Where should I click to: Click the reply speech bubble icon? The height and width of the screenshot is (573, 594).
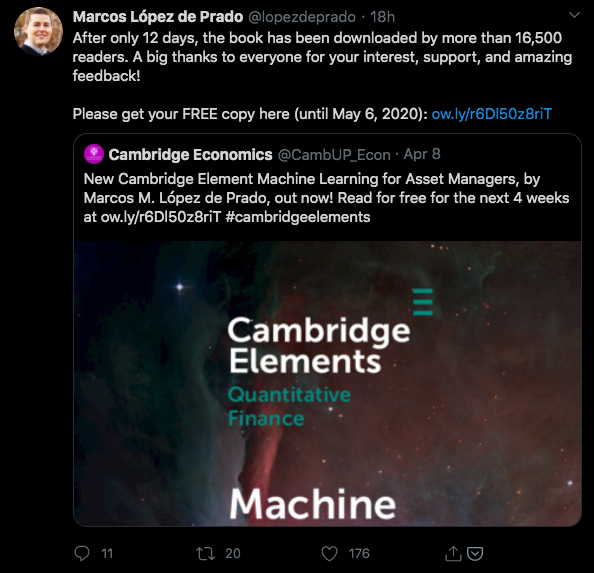point(81,553)
